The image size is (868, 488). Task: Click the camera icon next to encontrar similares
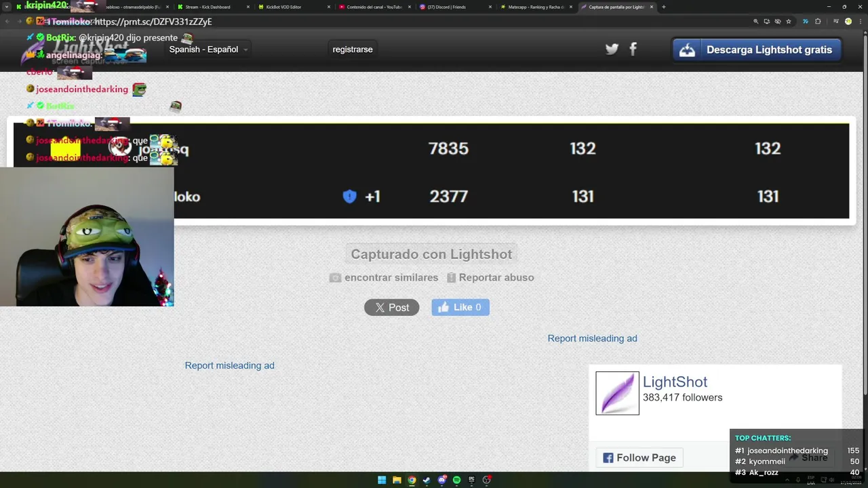[x=335, y=277]
